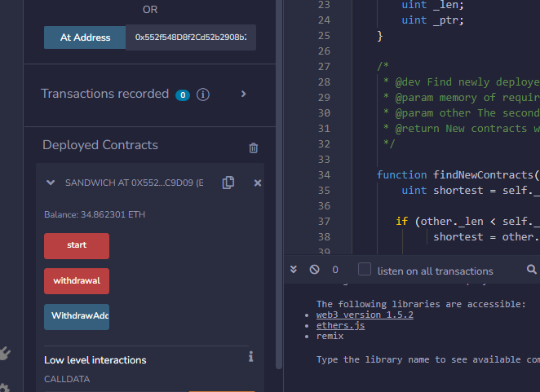Click 'uint _ptr;' code line

pyautogui.click(x=433, y=20)
